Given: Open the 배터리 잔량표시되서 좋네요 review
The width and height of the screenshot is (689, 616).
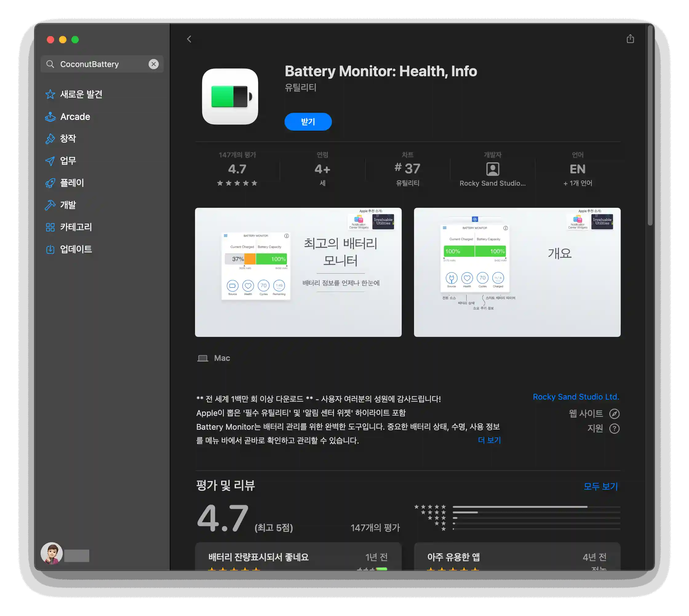Looking at the screenshot, I should 298,556.
